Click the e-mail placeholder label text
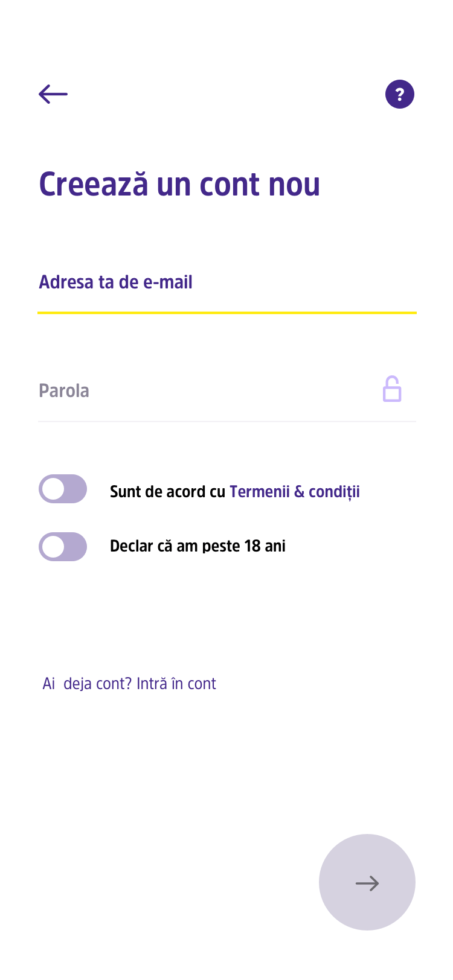This screenshot has height=980, width=453. pos(115,282)
